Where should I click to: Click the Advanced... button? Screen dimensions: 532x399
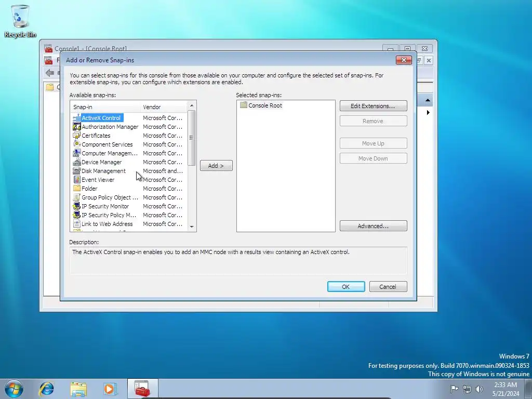(x=373, y=226)
